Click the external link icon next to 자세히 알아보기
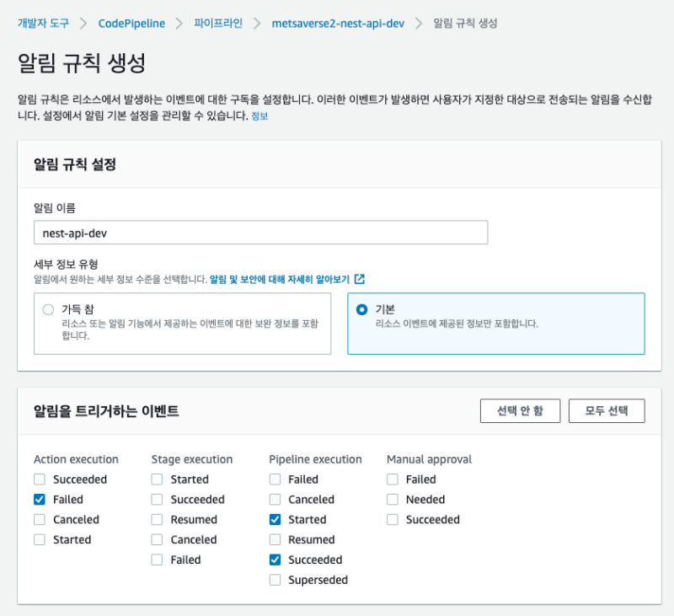The width and height of the screenshot is (674, 616). point(360,280)
